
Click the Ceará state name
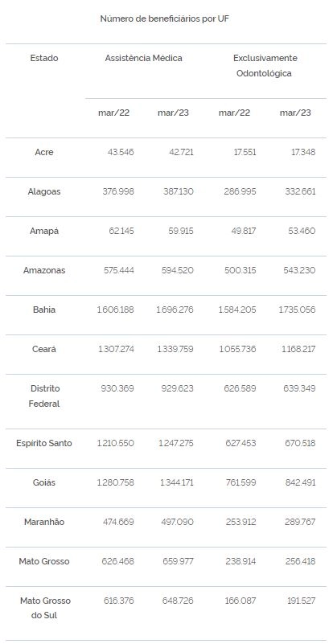tap(44, 349)
